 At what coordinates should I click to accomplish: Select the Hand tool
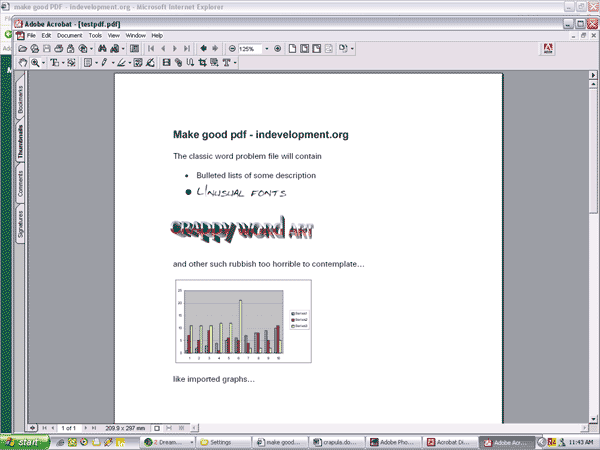coord(23,63)
